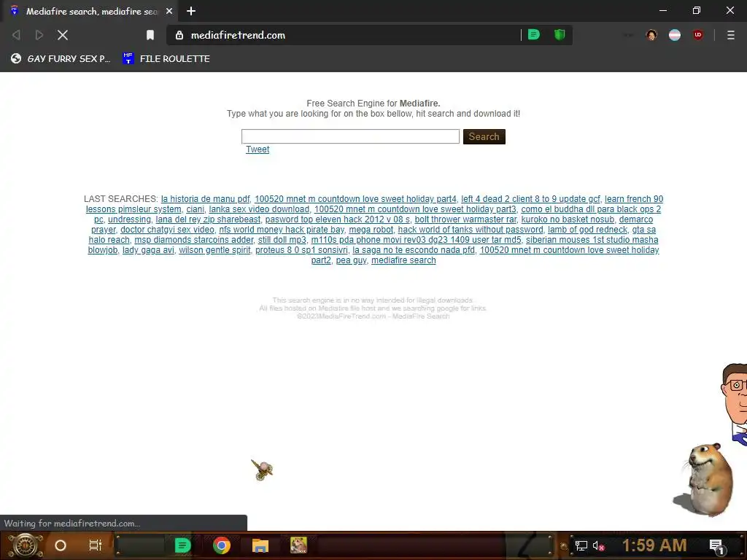Go back to previous page

coord(16,35)
